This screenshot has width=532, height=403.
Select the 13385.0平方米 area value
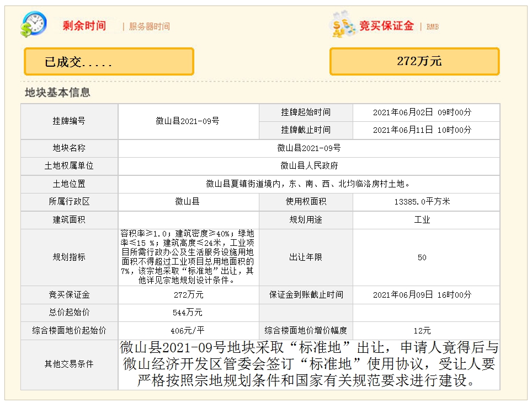click(x=422, y=202)
